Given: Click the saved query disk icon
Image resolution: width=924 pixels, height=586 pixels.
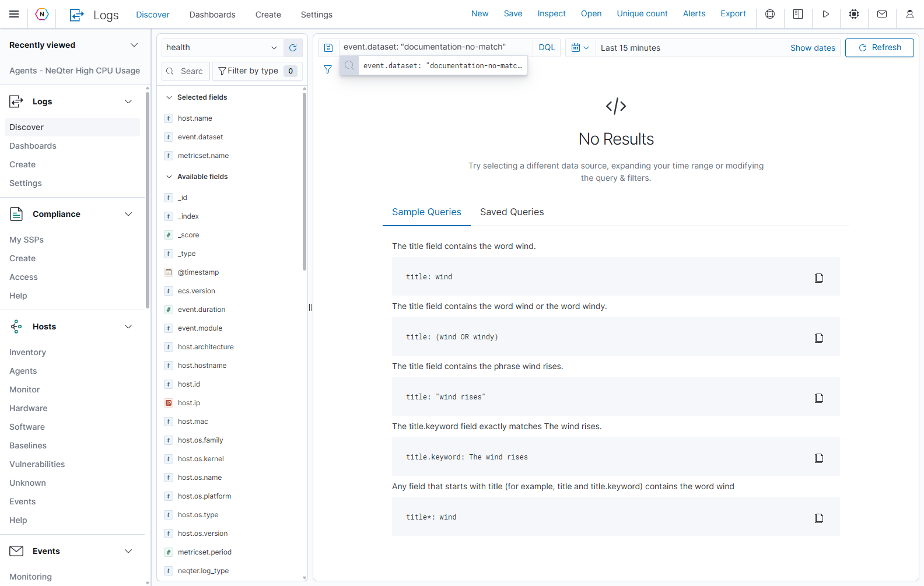Looking at the screenshot, I should [328, 48].
